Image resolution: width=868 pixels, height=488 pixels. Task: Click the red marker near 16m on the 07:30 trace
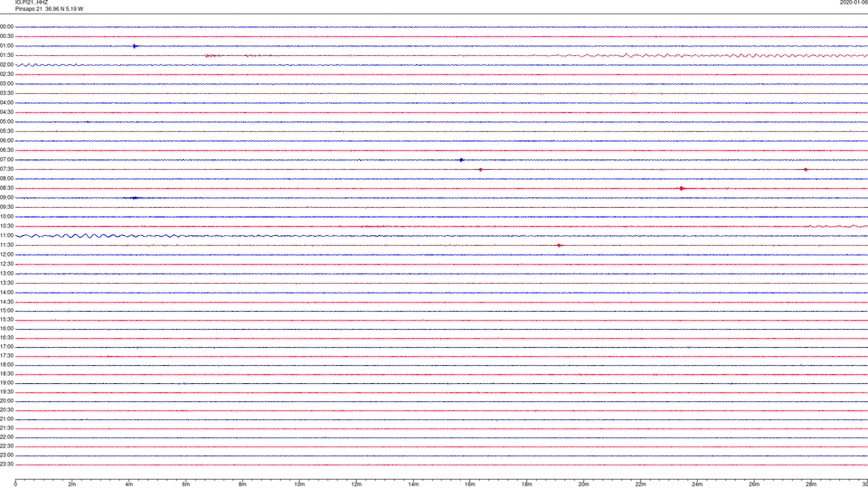tap(480, 169)
